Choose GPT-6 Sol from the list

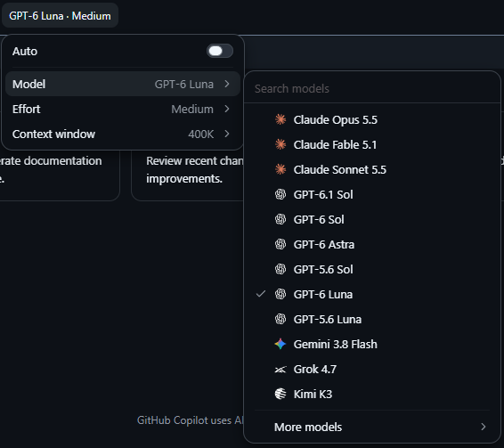point(372,219)
